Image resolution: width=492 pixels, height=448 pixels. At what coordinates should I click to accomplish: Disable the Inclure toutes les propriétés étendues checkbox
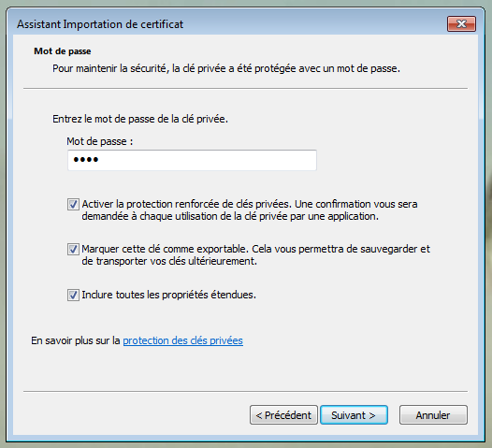tap(73, 295)
